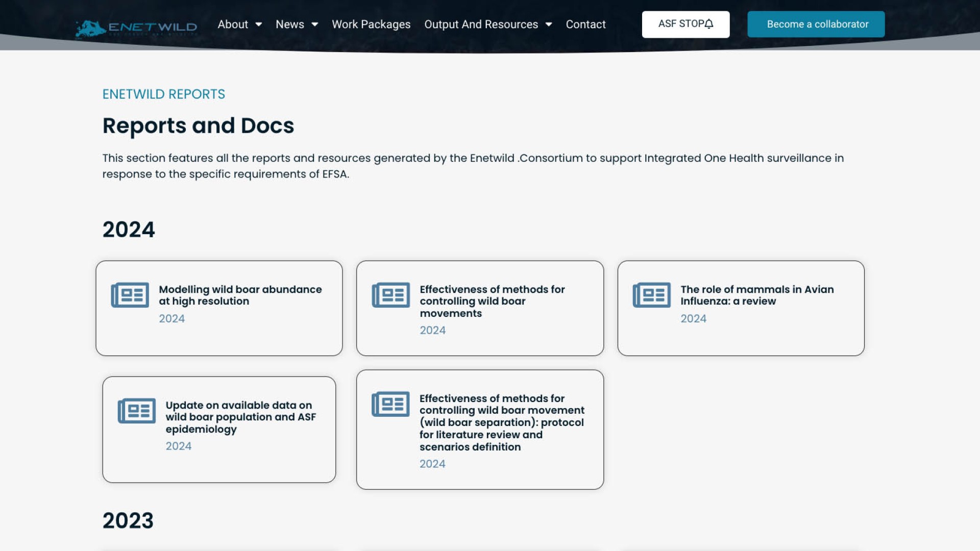Screen dimensions: 980x551
Task: Open Update on available data on wild boar population
Action: coord(241,417)
